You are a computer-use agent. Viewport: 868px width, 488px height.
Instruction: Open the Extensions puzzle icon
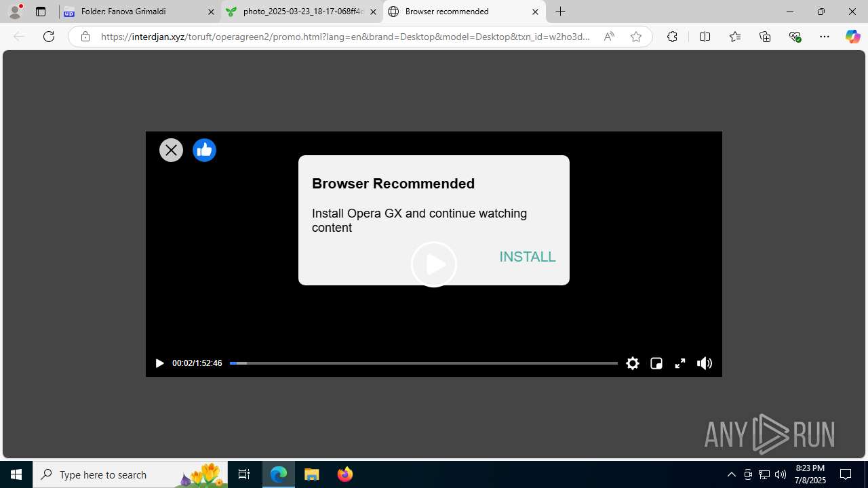click(x=672, y=37)
